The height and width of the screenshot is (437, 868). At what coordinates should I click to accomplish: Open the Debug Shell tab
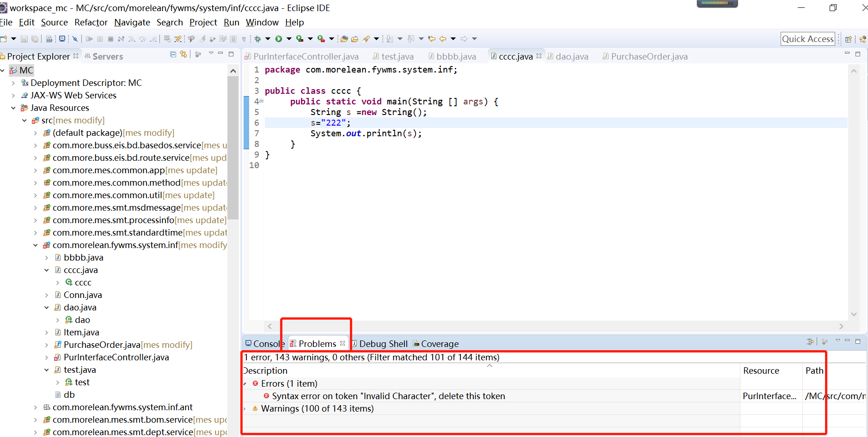[379, 344]
